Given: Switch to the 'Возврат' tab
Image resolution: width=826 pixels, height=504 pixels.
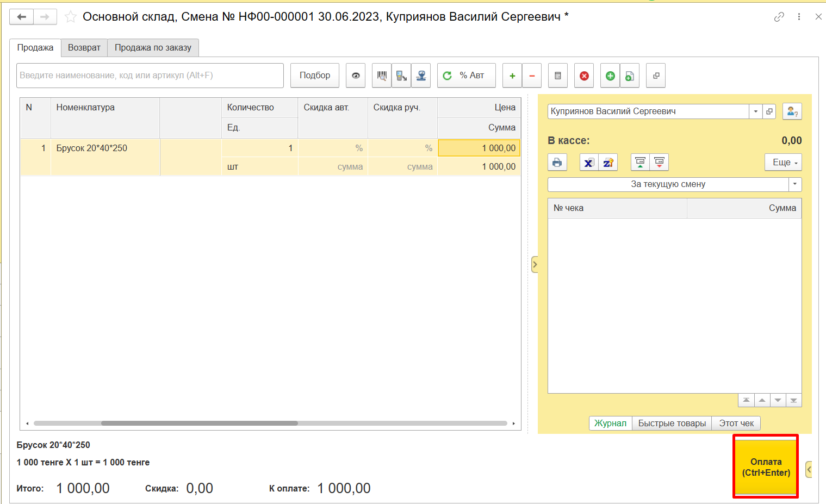Looking at the screenshot, I should [x=84, y=48].
